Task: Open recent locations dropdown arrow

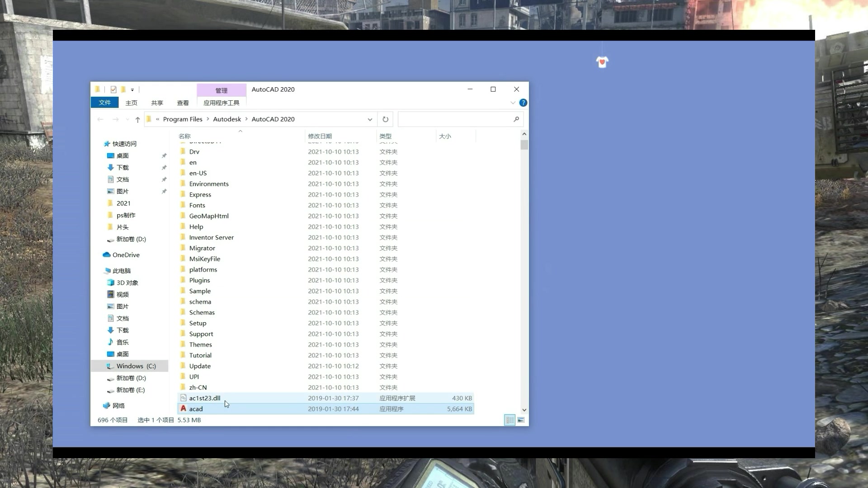Action: (x=127, y=119)
